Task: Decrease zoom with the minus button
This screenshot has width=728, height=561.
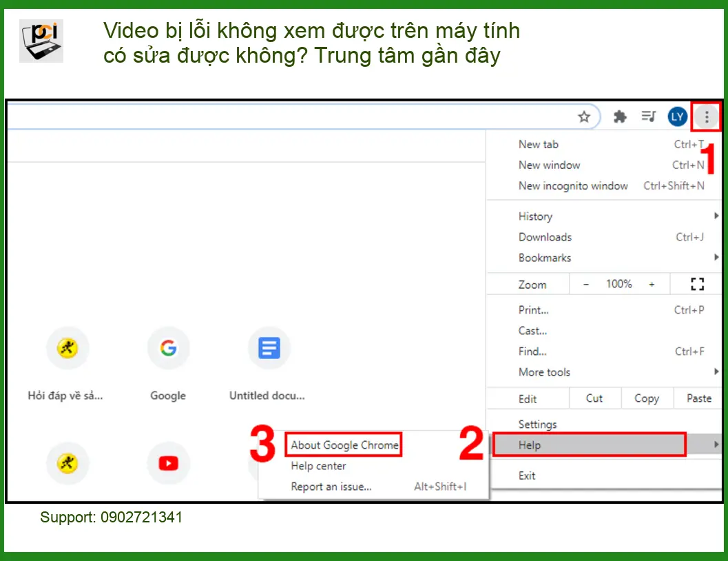Action: pos(586,284)
